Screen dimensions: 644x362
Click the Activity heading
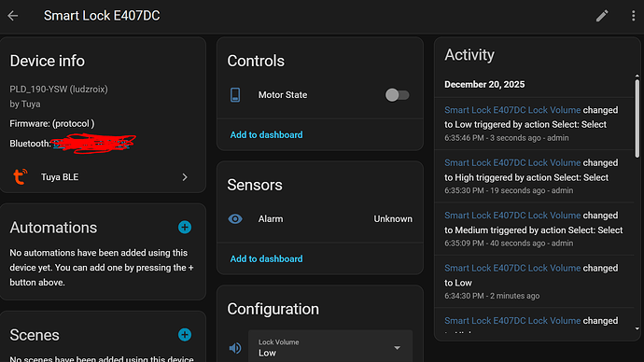point(469,55)
